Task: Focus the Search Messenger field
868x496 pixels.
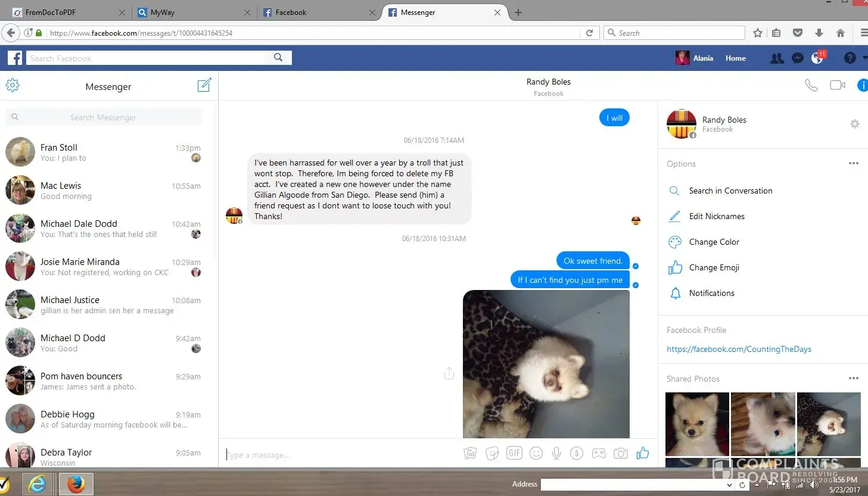Action: coord(103,117)
